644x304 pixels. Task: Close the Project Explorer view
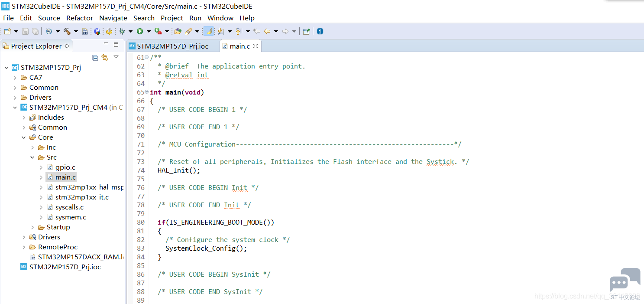click(x=67, y=46)
